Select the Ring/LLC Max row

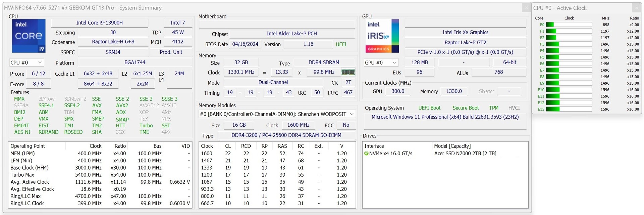coord(100,196)
